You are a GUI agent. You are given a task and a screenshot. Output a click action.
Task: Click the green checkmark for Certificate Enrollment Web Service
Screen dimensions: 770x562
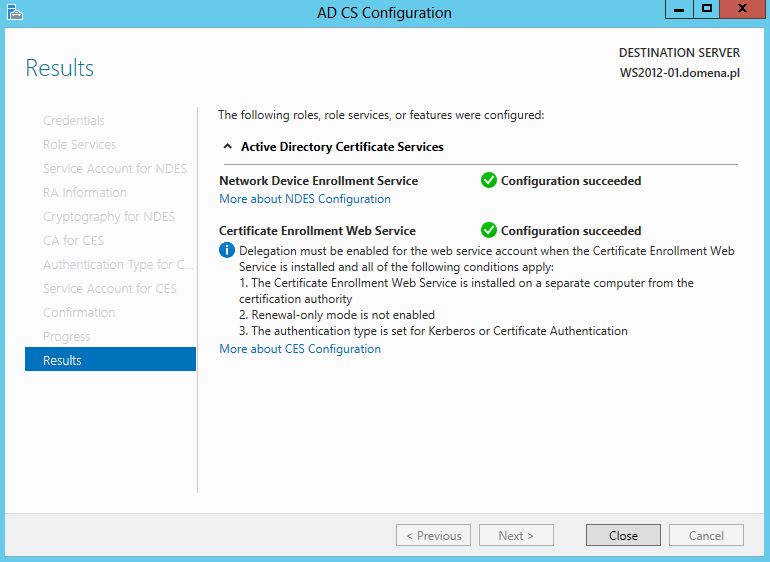[x=489, y=230]
